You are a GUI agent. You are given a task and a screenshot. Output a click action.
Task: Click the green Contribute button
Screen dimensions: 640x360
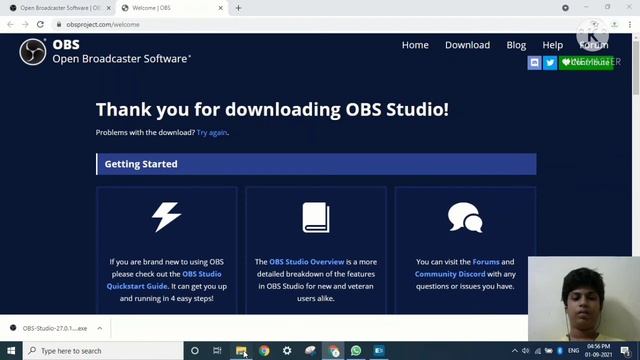coord(586,62)
